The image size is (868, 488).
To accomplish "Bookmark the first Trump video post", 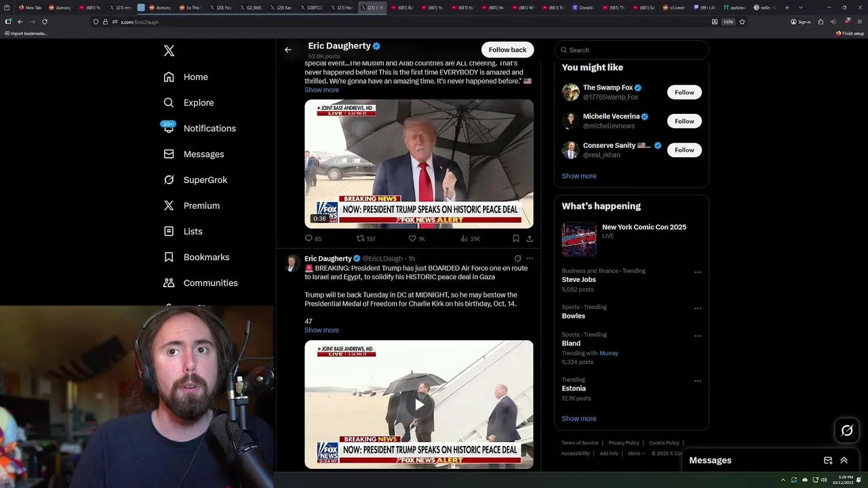I will pyautogui.click(x=516, y=239).
